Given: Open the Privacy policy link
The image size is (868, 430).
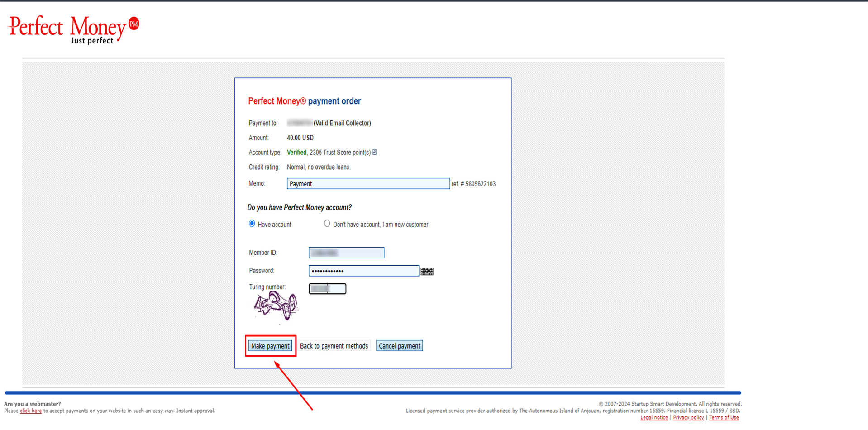Looking at the screenshot, I should point(688,418).
